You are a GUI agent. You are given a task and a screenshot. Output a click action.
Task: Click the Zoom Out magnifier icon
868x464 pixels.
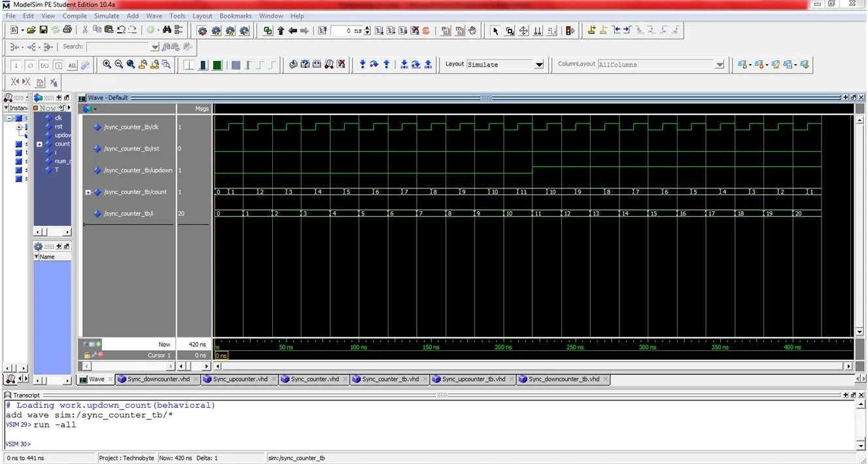(x=119, y=65)
